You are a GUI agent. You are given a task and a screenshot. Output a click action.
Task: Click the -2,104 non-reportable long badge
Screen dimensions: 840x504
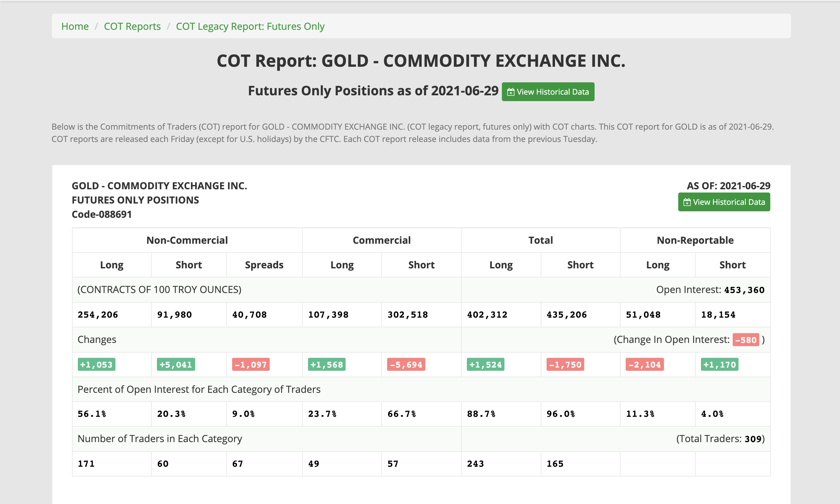pyautogui.click(x=645, y=364)
